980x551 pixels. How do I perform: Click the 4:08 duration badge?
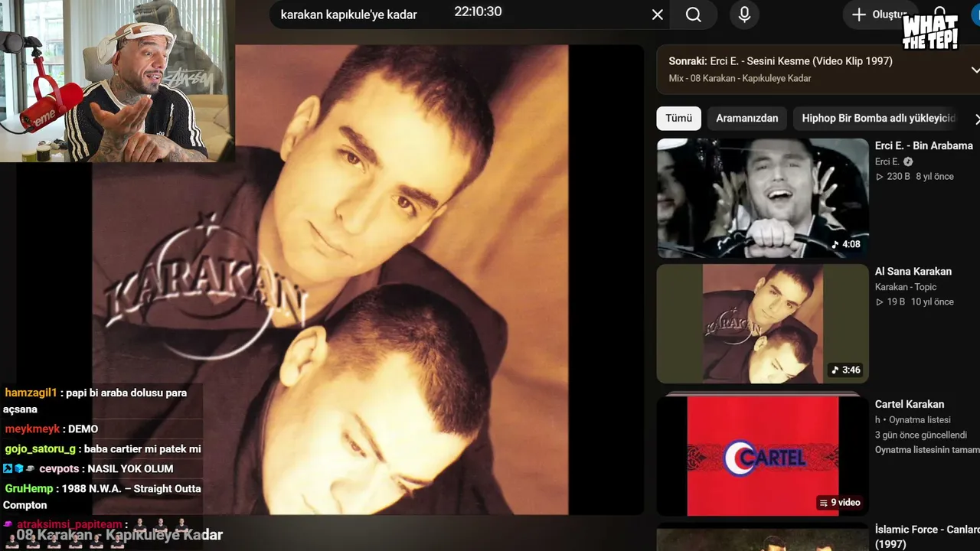point(846,245)
